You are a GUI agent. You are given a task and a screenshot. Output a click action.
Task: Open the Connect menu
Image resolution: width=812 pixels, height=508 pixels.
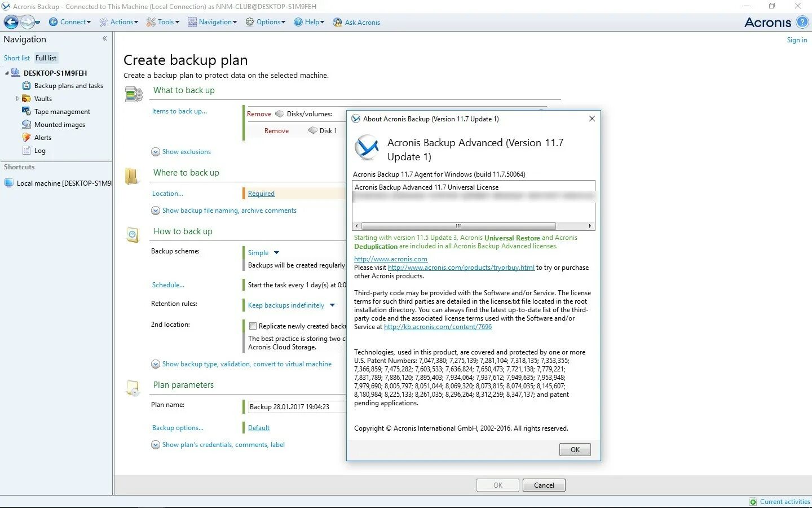point(70,22)
